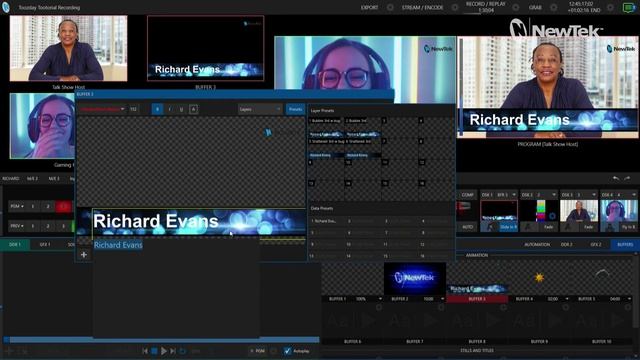Image resolution: width=640 pixels, height=360 pixels.
Task: Open STREAM / ENCODE settings gear
Action: click(x=455, y=7)
